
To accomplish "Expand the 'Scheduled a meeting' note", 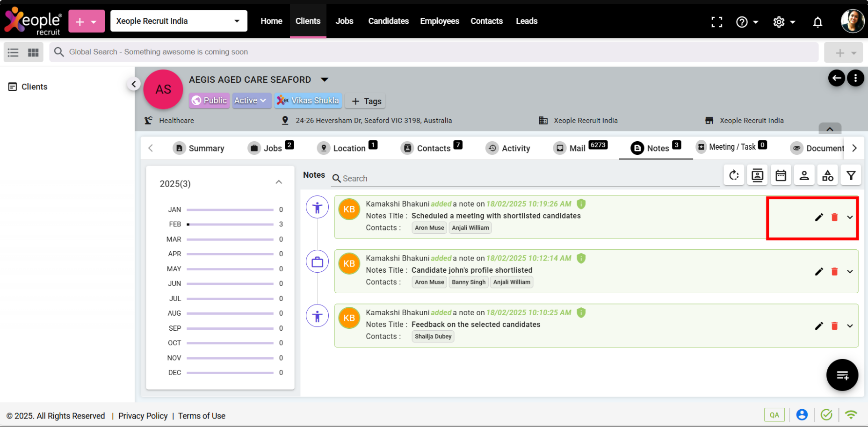I will (850, 217).
